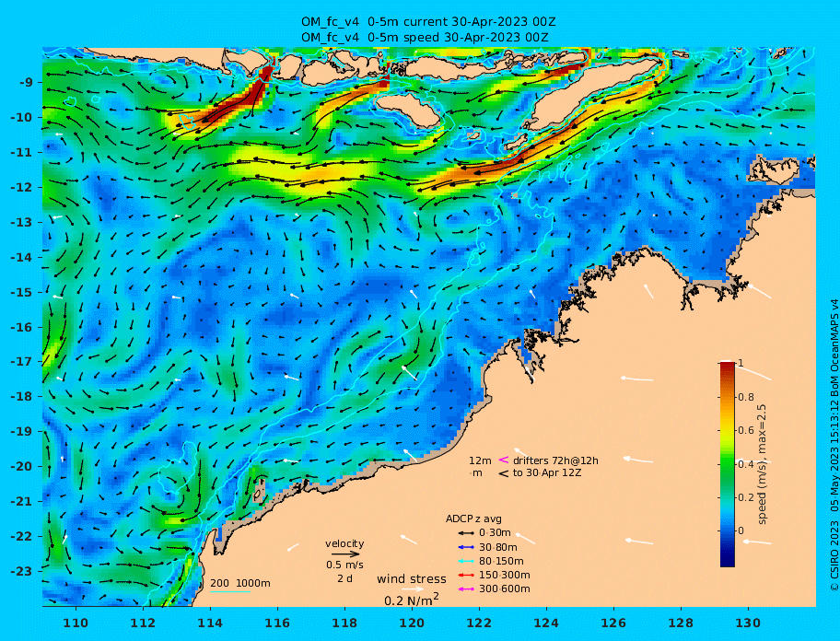Click the 'wind stress' label
The height and width of the screenshot is (641, 840).
pyautogui.click(x=412, y=579)
